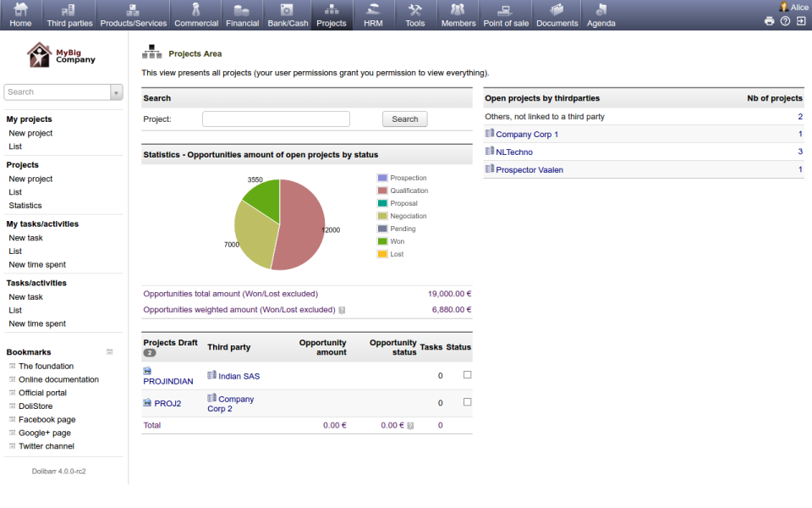Open the Agenda module icon
Viewport: 812px width, 508px height.
point(601,10)
